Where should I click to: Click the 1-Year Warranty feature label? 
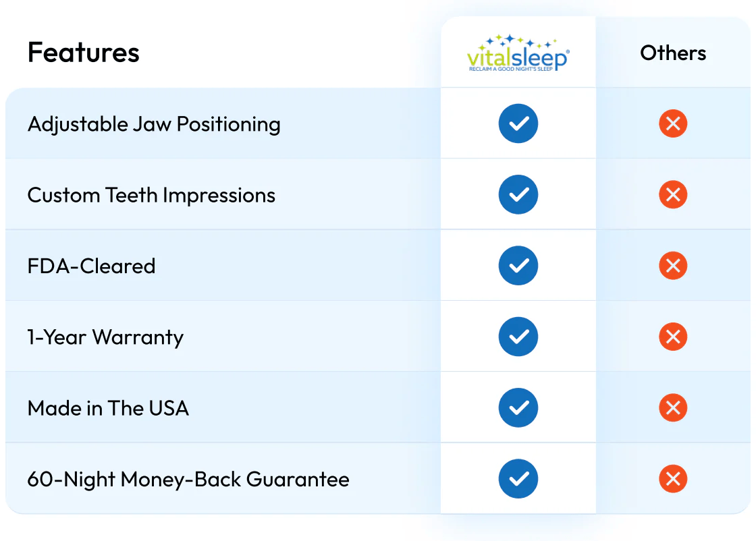105,337
